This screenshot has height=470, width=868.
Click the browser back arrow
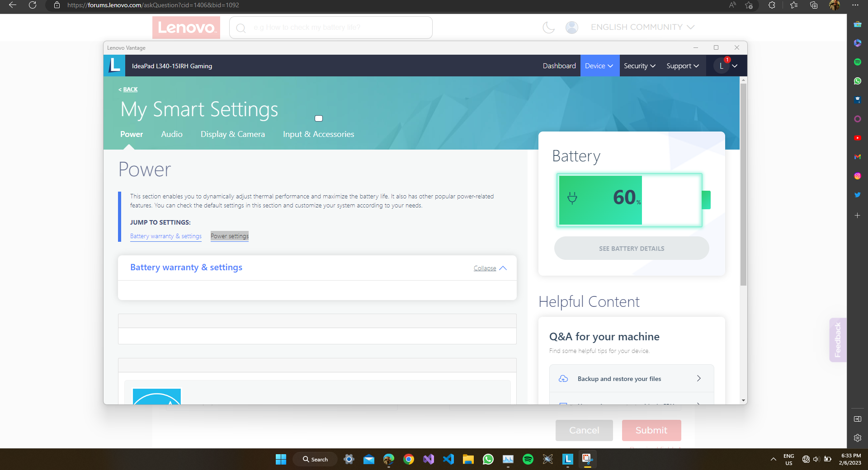point(13,5)
